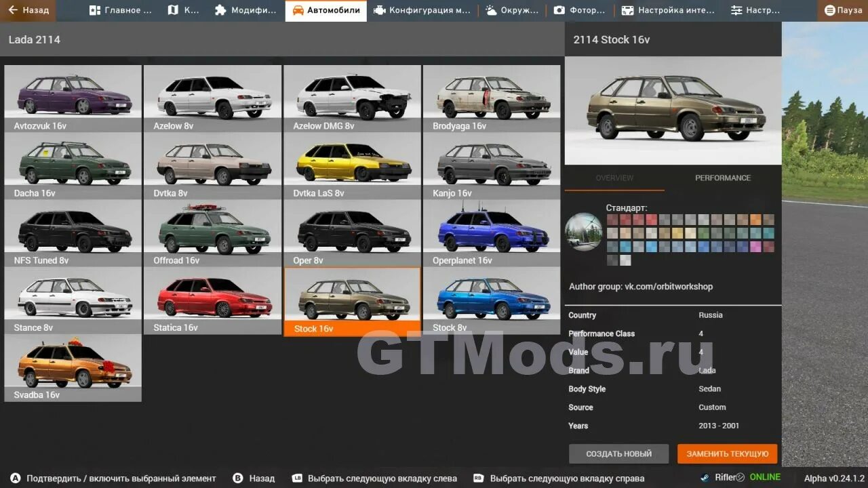Click the Country value Russia
Screen dimensions: 868x488
pos(710,315)
